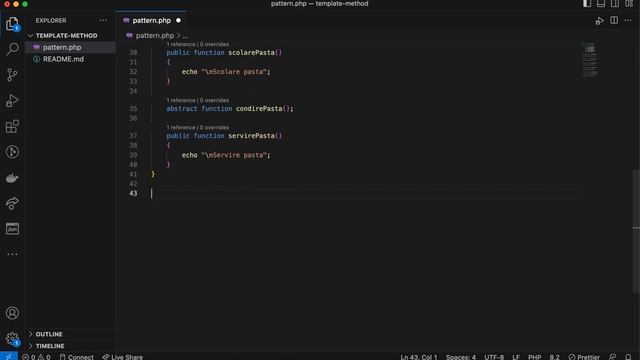The width and height of the screenshot is (640, 360).
Task: Start Live Share from status bar
Action: point(123,357)
